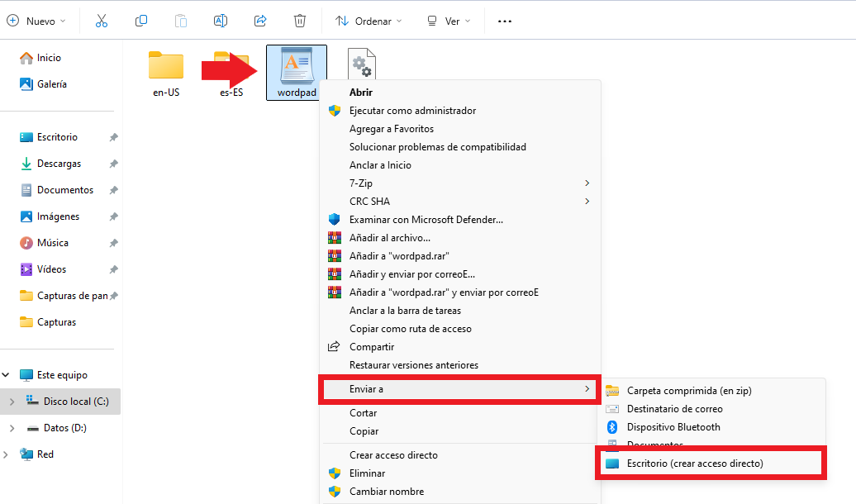Click the pin icon next to Documentos
This screenshot has width=856, height=504.
pos(113,190)
